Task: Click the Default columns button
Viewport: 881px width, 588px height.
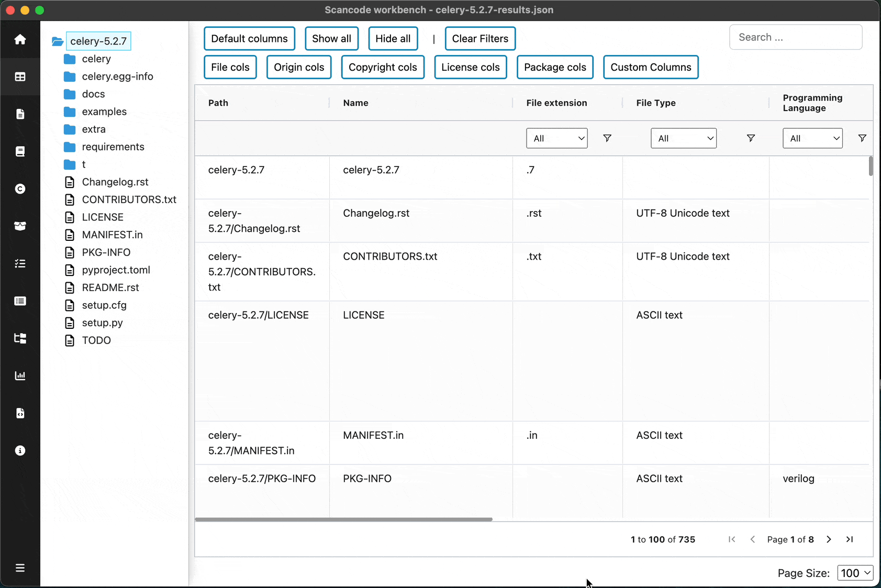Action: pyautogui.click(x=249, y=39)
